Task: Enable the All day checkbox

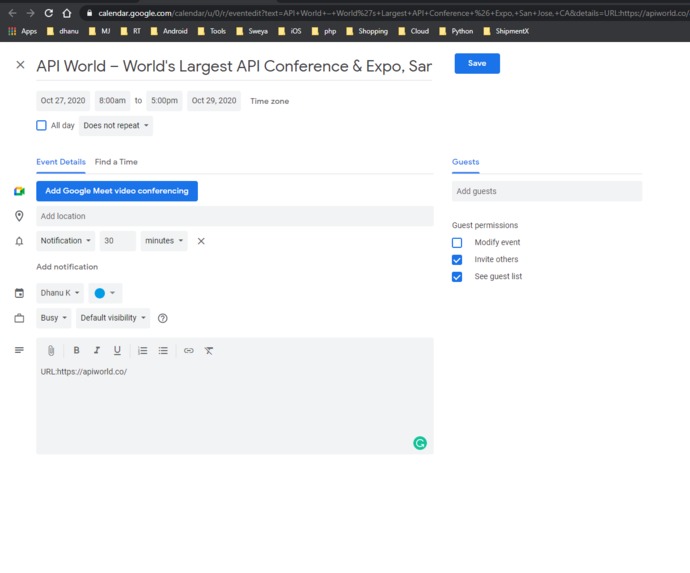Action: [x=41, y=125]
